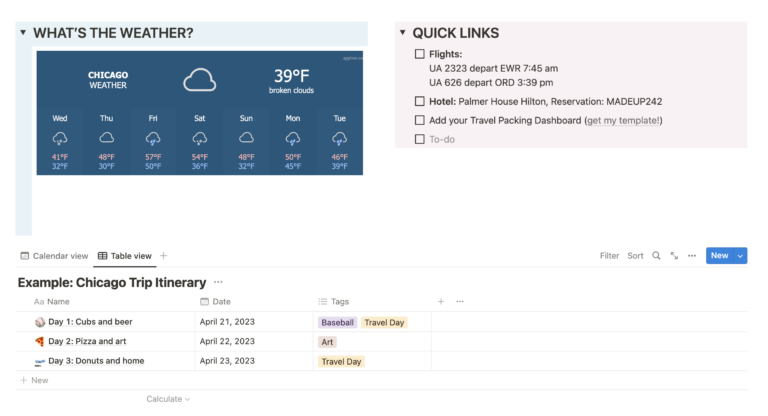The width and height of the screenshot is (768, 416).
Task: Click Friday's rain forecast icon
Action: (x=153, y=139)
